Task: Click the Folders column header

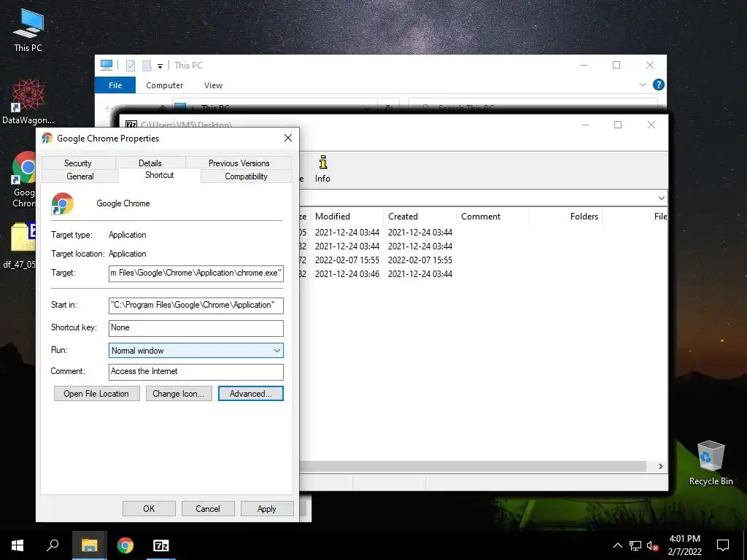Action: [565, 216]
